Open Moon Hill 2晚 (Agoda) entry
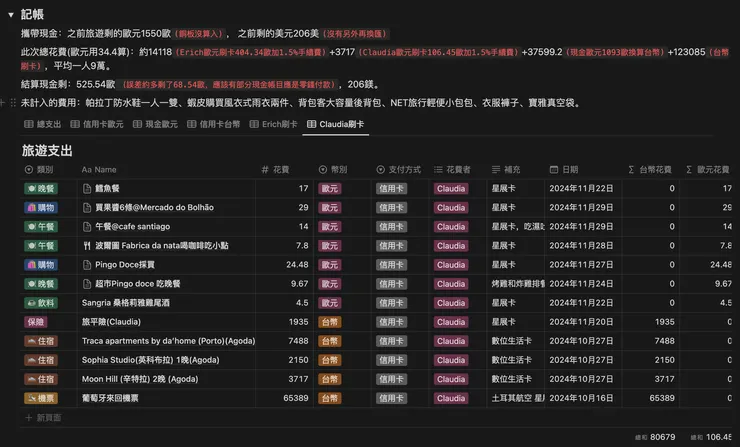Viewport: 740px width, 447px height. [x=140, y=379]
